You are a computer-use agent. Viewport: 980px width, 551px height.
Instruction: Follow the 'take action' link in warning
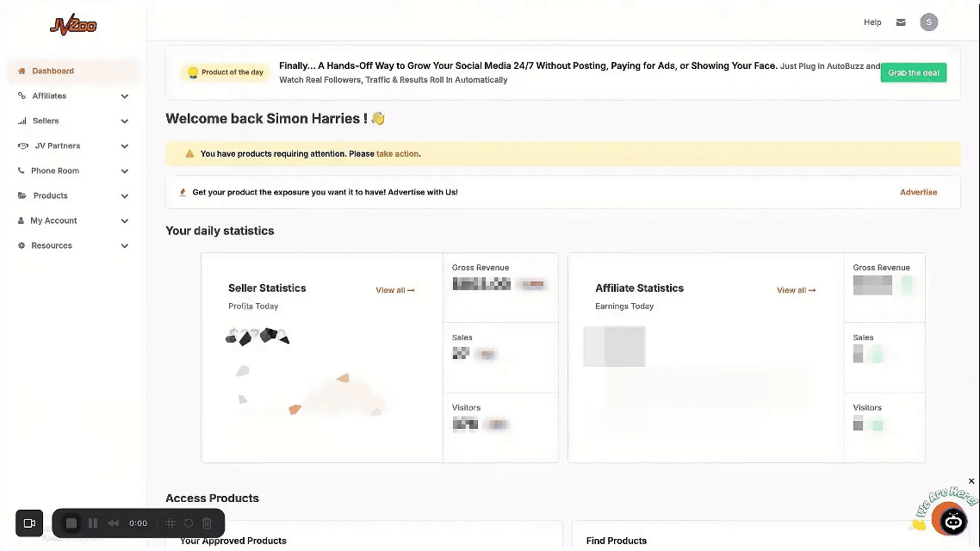(x=397, y=154)
